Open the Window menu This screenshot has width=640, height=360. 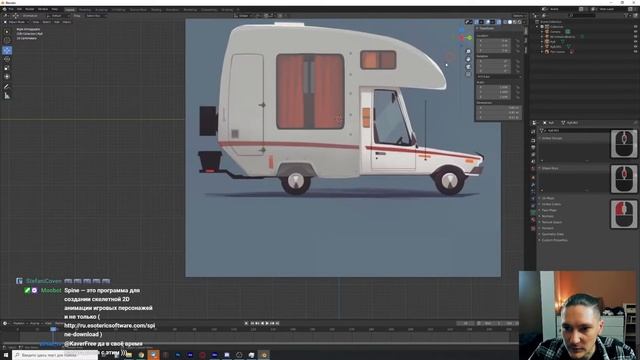click(43, 9)
